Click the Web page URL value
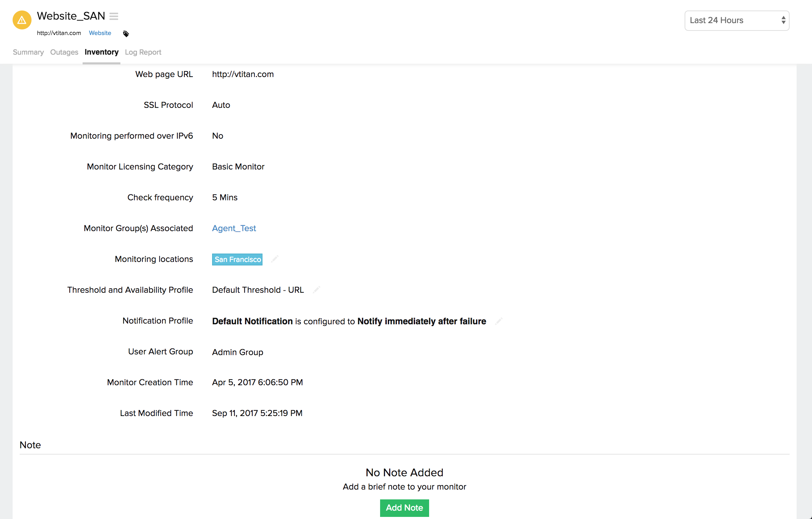812x519 pixels. tap(243, 74)
